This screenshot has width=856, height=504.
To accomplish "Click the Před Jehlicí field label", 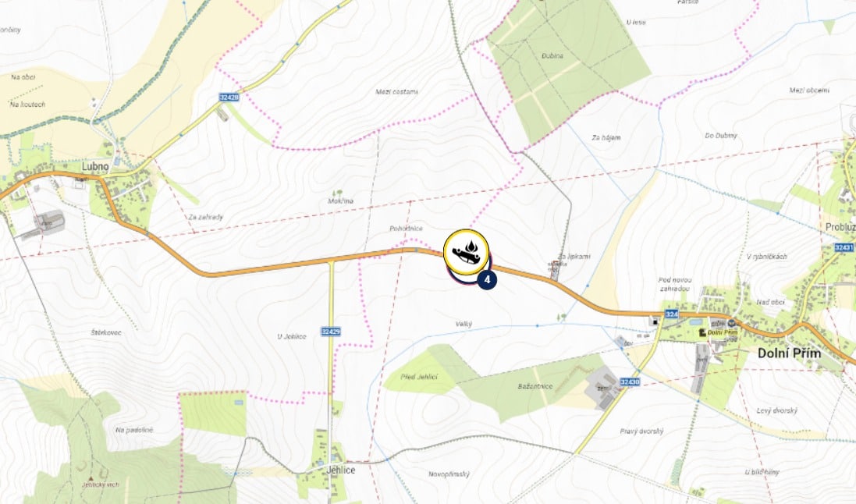I will 419,377.
